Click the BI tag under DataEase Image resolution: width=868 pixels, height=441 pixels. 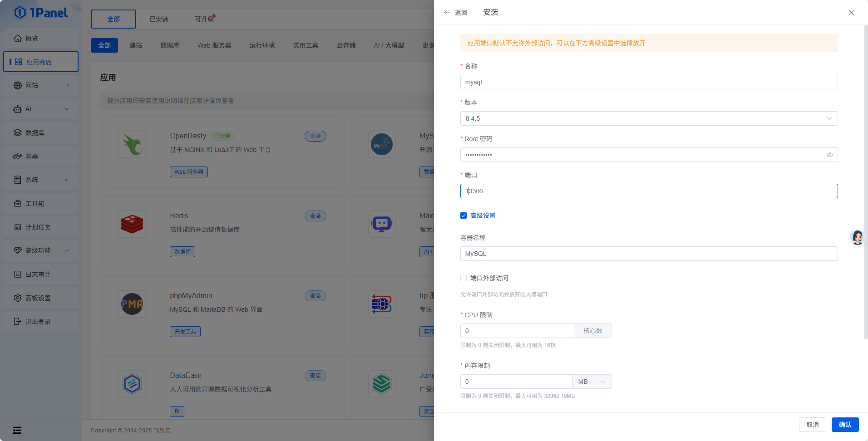(177, 412)
